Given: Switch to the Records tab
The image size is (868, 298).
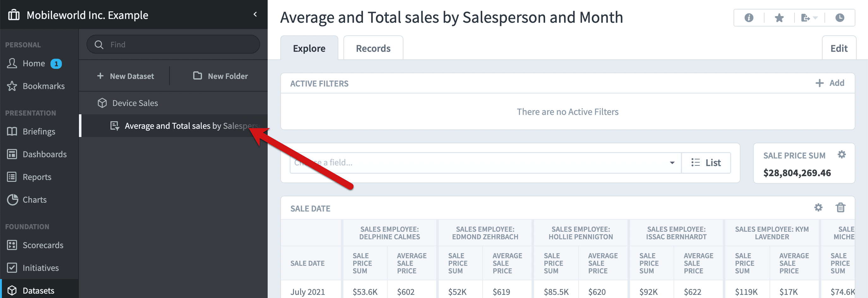Looking at the screenshot, I should (x=373, y=48).
